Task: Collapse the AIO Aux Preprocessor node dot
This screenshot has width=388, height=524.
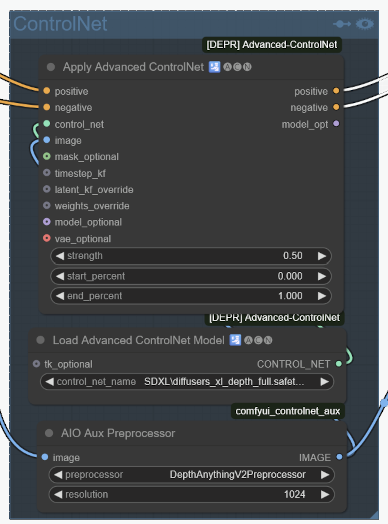Action: [49, 433]
